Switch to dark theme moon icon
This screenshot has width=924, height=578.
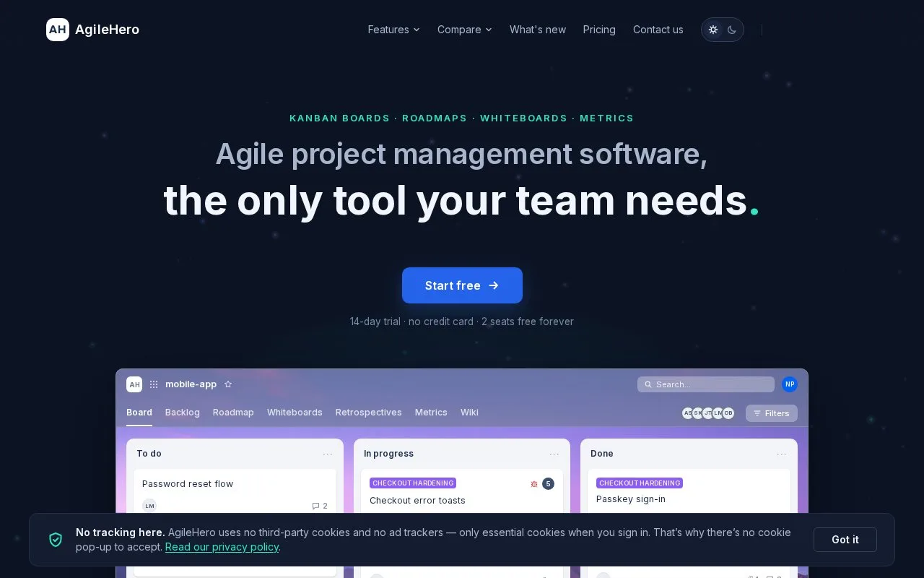pyautogui.click(x=732, y=30)
